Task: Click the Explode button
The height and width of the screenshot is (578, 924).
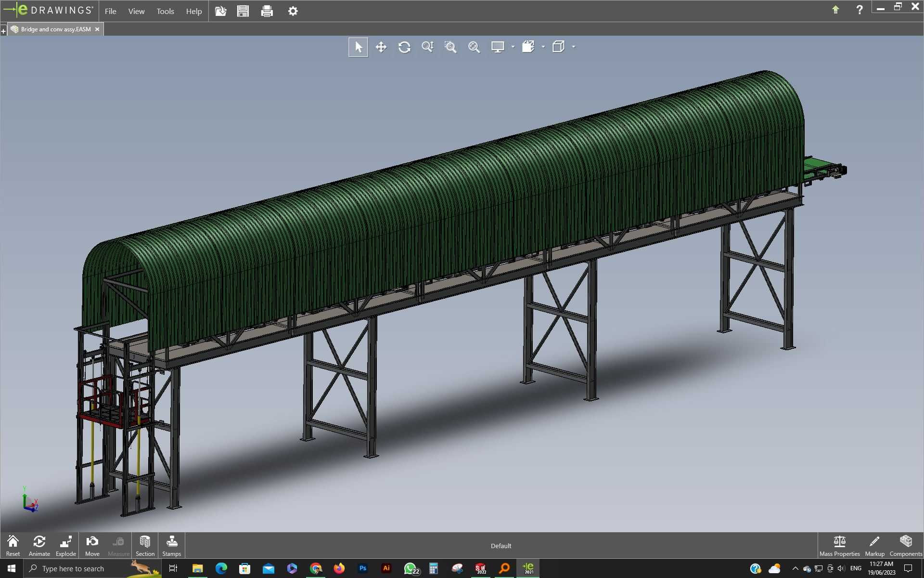Action: 66,546
